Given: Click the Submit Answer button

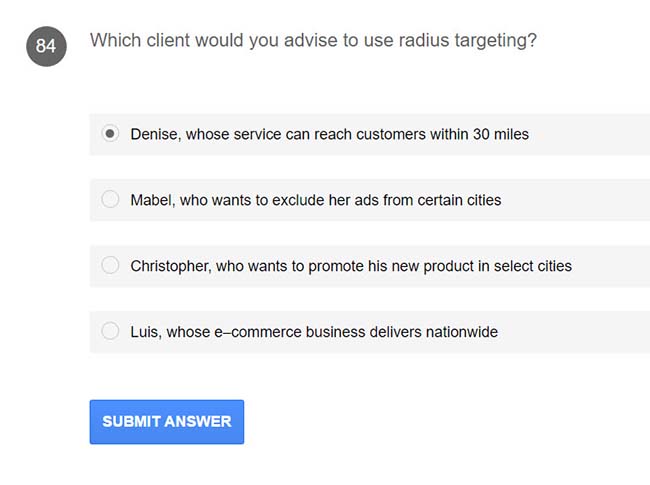Looking at the screenshot, I should pyautogui.click(x=167, y=421).
